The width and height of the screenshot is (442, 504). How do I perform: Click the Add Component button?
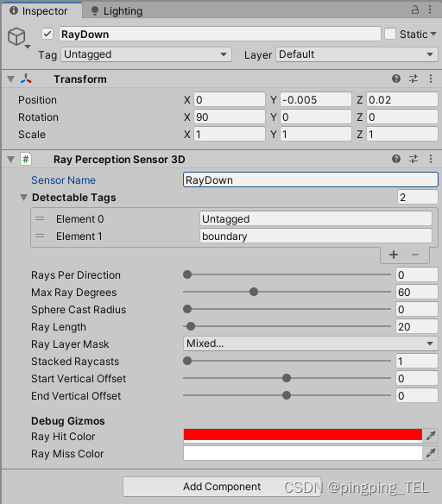[222, 487]
